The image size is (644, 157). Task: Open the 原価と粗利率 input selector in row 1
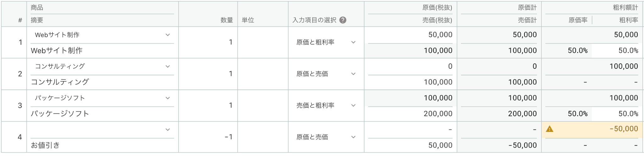[326, 42]
